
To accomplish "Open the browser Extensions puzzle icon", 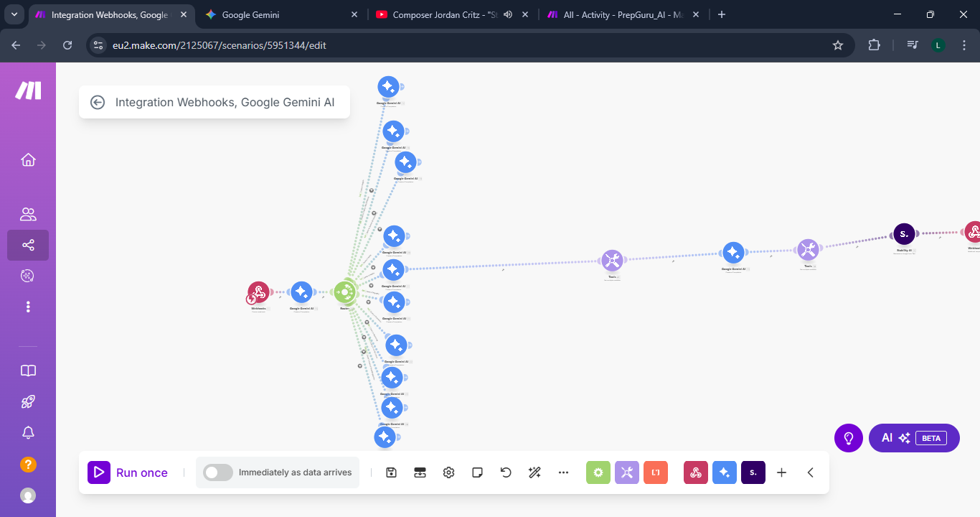I will [874, 45].
